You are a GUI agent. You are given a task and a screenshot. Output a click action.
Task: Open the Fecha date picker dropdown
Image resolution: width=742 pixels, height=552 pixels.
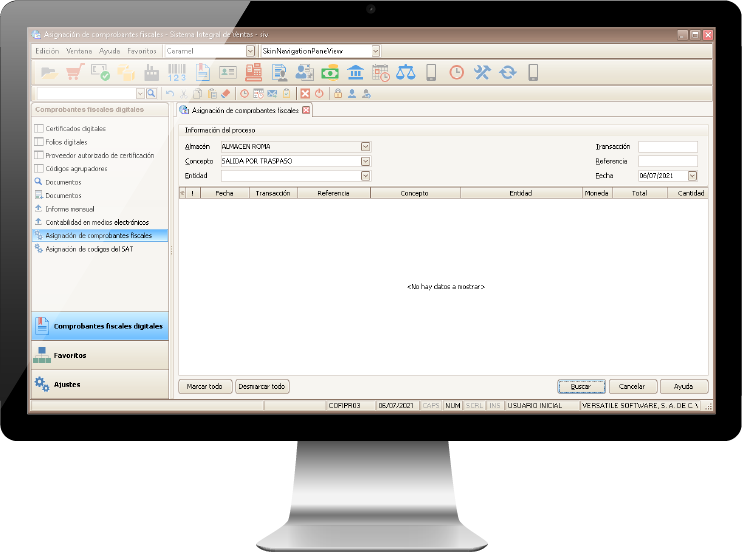click(x=692, y=176)
